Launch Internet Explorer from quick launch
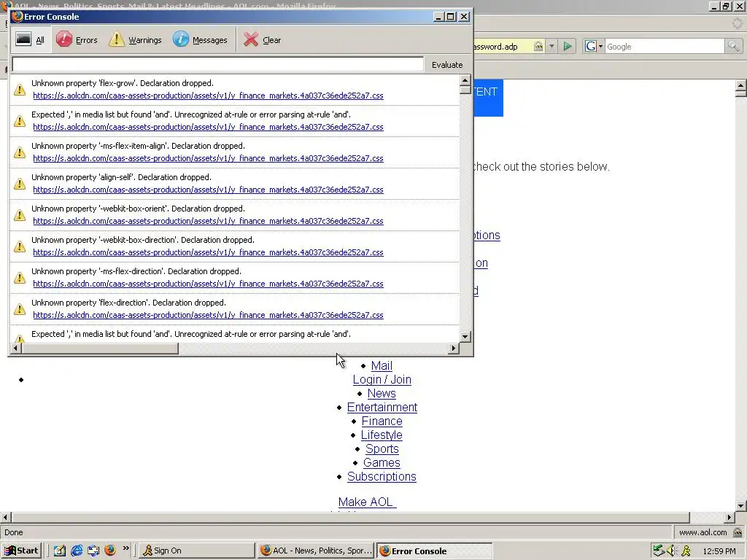 [x=76, y=551]
